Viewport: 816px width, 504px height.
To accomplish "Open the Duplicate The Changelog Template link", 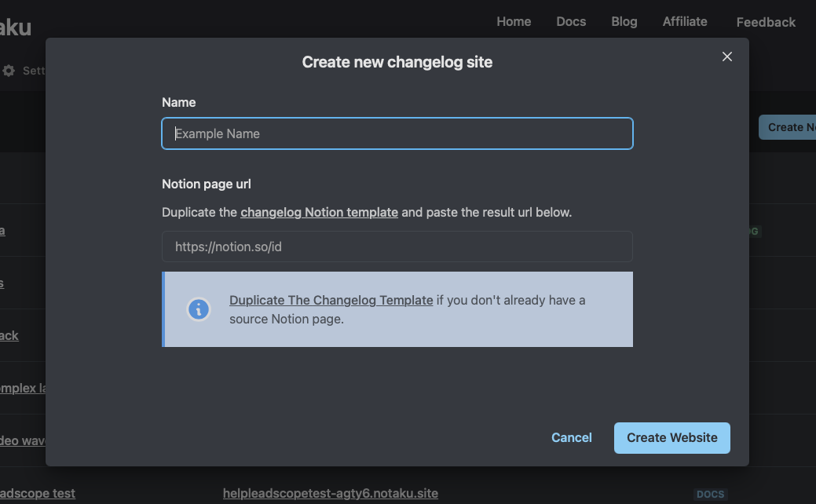I will point(331,300).
